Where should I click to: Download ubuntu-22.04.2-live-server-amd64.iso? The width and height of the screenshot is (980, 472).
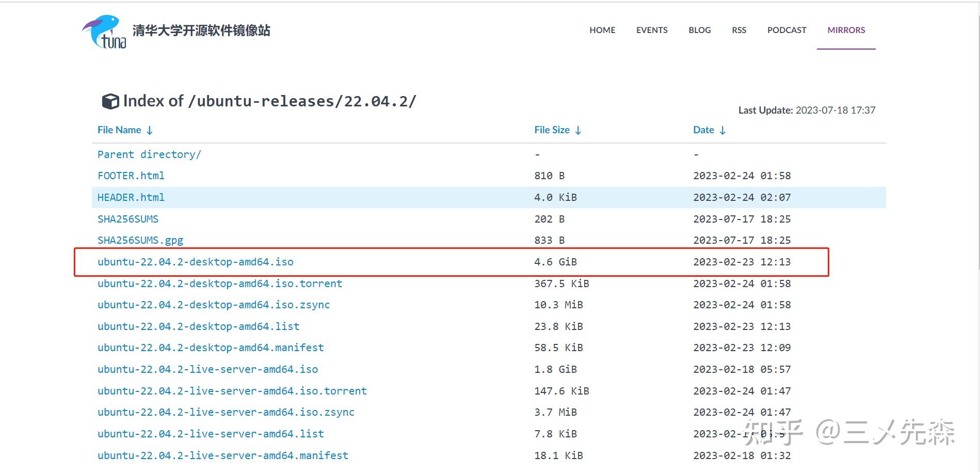207,369
